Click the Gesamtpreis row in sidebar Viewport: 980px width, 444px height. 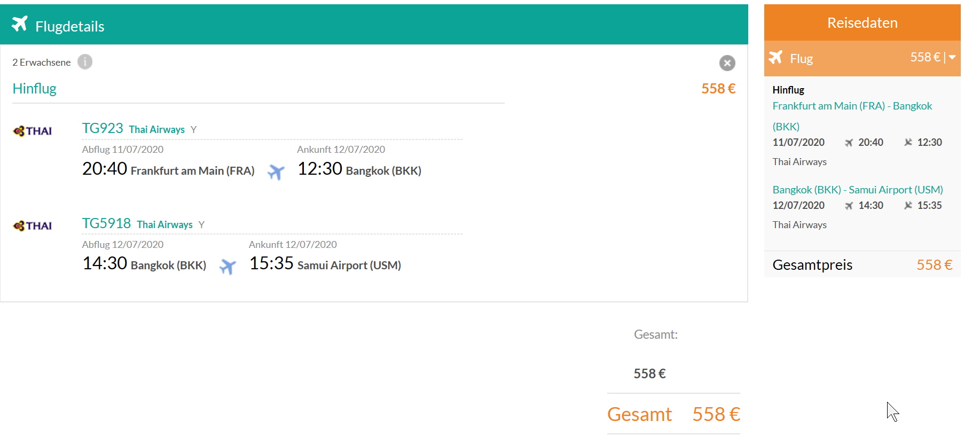(862, 264)
